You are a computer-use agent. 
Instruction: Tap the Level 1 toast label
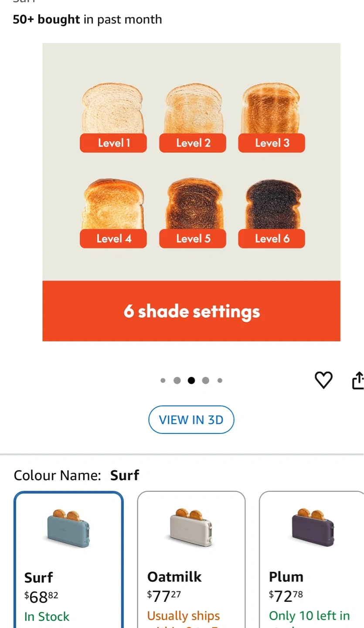pos(113,143)
